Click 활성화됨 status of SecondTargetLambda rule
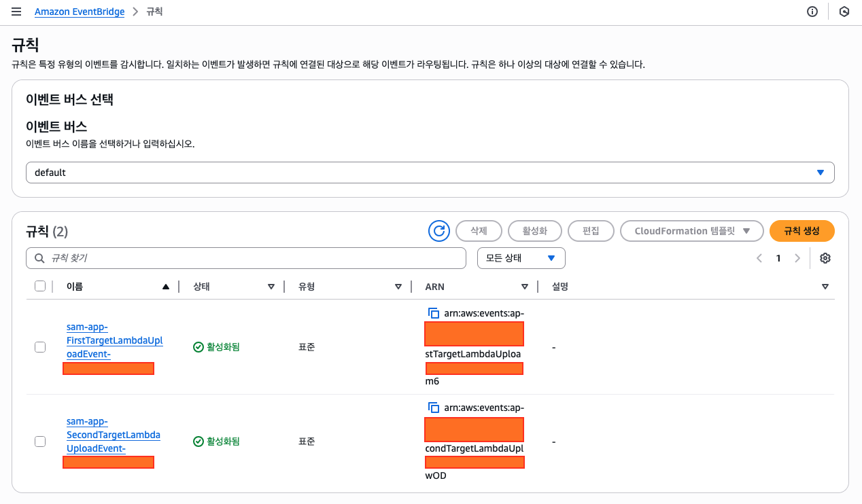The width and height of the screenshot is (862, 504). (217, 442)
